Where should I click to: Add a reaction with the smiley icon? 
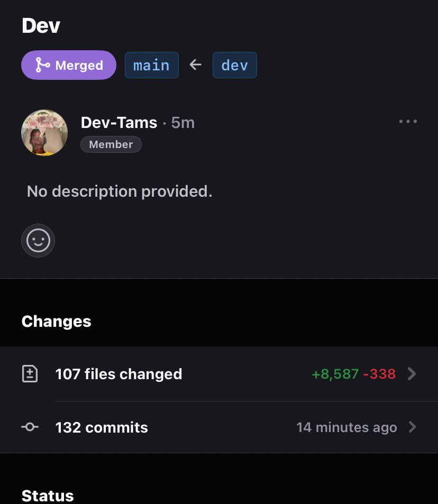coord(38,241)
